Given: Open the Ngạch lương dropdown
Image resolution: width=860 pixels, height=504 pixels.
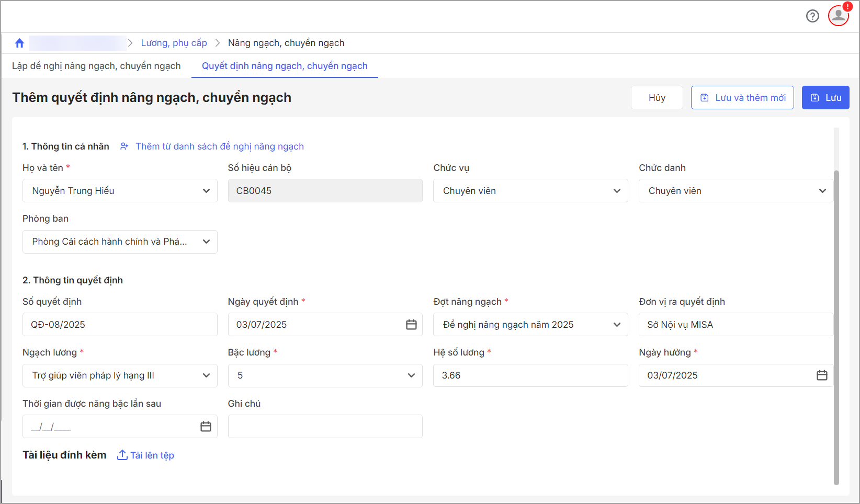Looking at the screenshot, I should pos(206,375).
